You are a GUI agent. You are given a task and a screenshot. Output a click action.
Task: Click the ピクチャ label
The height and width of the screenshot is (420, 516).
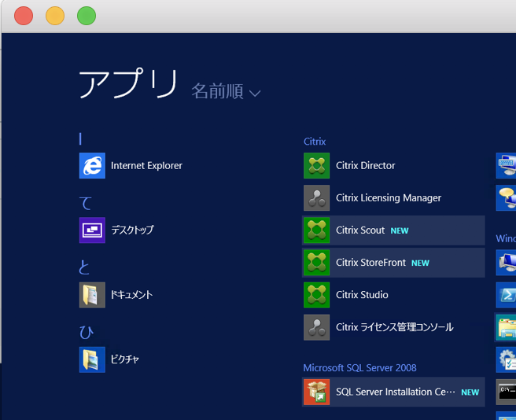click(125, 359)
